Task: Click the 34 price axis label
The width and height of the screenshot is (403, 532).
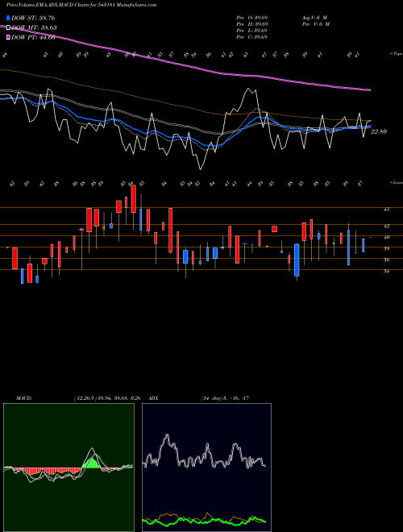Action: 386,272
